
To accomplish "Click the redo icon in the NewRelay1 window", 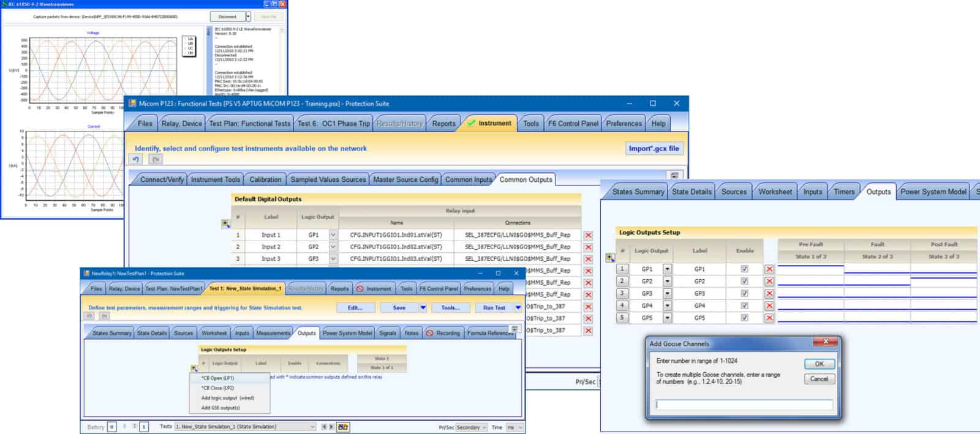I will pyautogui.click(x=104, y=316).
